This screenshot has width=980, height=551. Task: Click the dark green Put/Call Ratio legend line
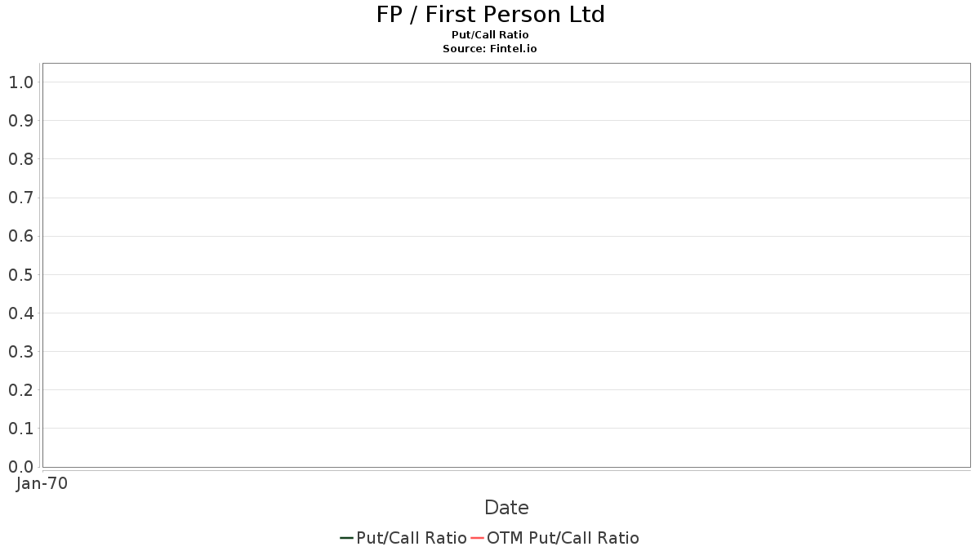[346, 538]
